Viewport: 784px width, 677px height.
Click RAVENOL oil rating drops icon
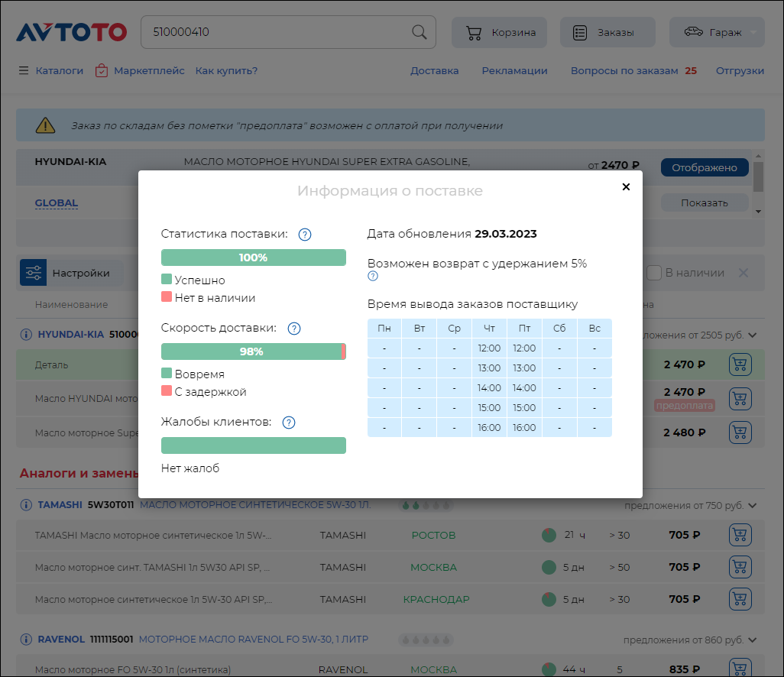426,640
